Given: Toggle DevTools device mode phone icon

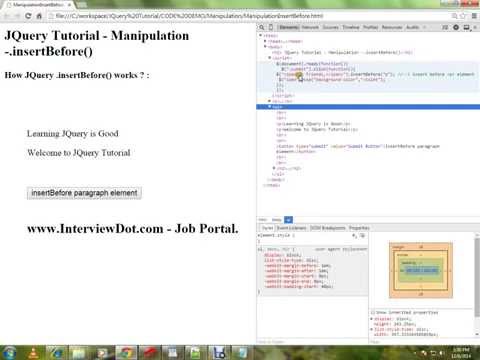Looking at the screenshot, I should (x=271, y=27).
